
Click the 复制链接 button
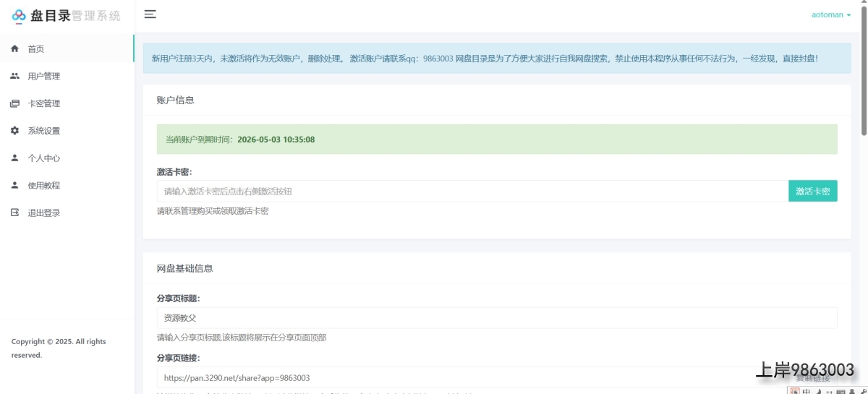[812, 378]
